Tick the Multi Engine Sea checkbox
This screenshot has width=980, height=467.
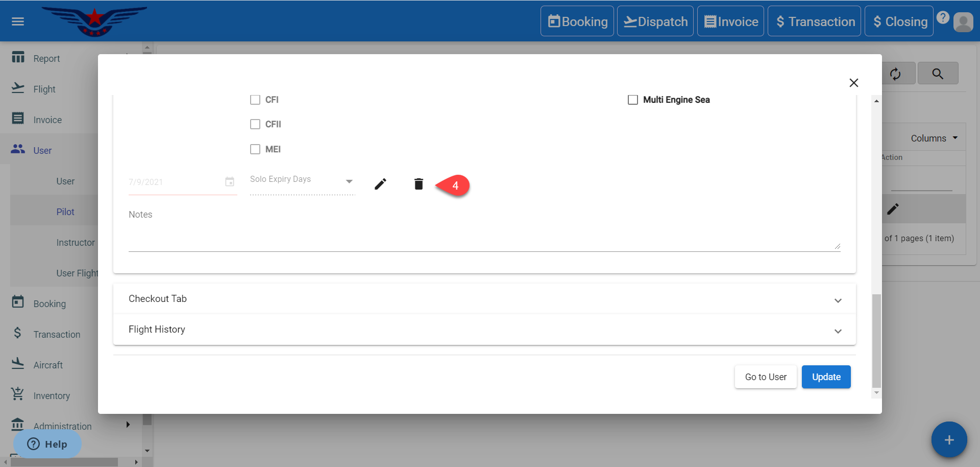click(x=633, y=100)
